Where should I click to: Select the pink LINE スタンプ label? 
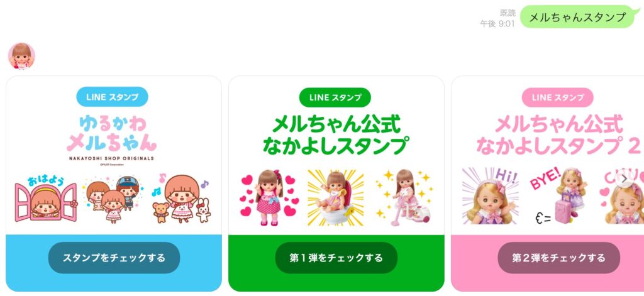click(557, 97)
